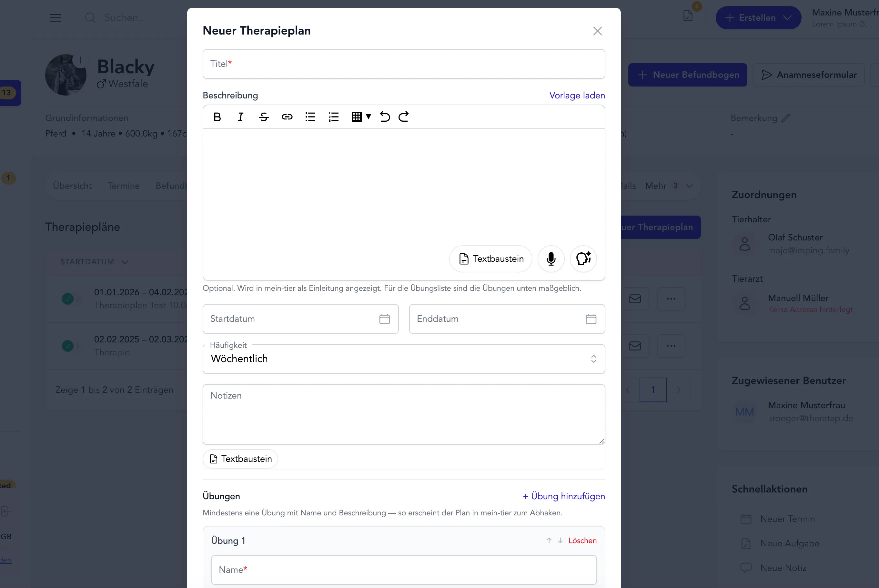Open the Häufigkeit dropdown
Viewport: 879px width, 588px height.
(404, 359)
